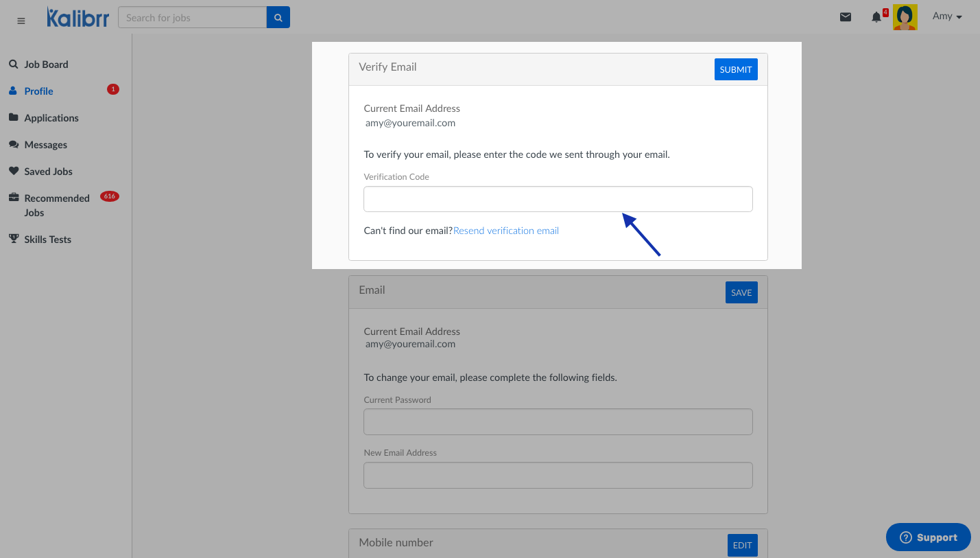Click the user avatar picture
Image resolution: width=980 pixels, height=558 pixels.
click(905, 17)
